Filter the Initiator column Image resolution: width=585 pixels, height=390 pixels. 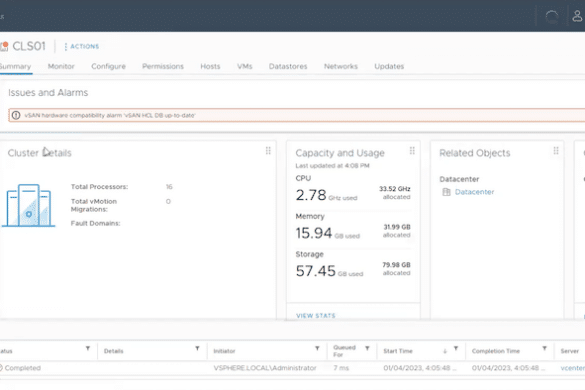click(317, 348)
